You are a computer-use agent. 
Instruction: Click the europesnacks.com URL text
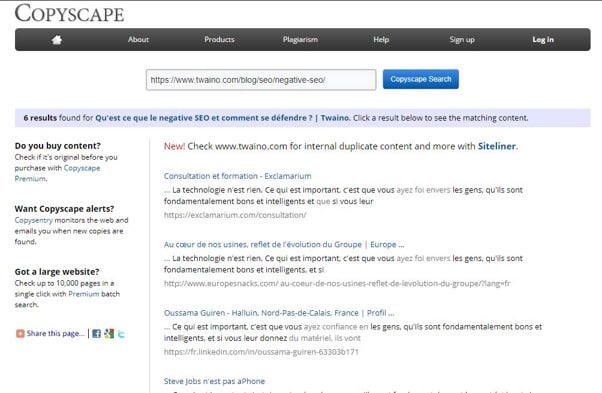click(337, 283)
